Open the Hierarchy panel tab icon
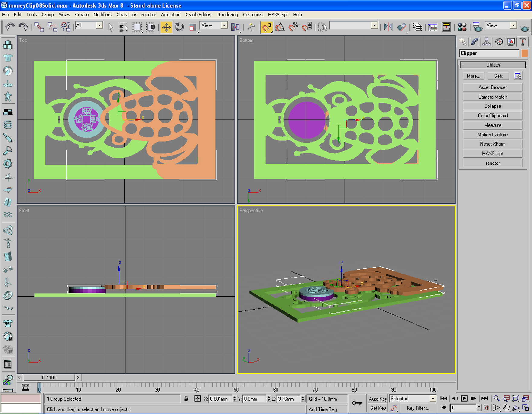 click(487, 42)
